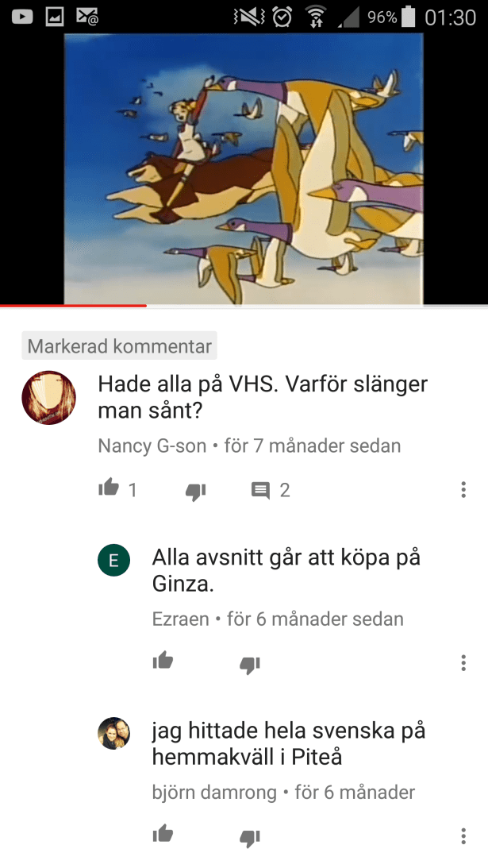This screenshot has height=868, width=488.
Task: Dislike björn damrong's reply
Action: (249, 838)
